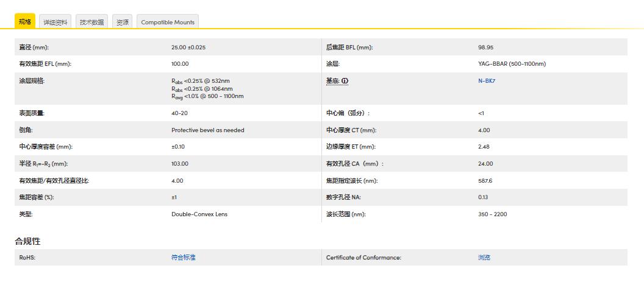Click the 基底 label with dotted underline

pyautogui.click(x=332, y=81)
